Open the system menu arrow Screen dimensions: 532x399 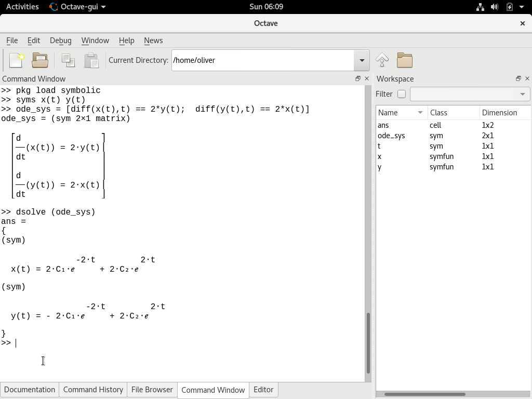point(522,7)
